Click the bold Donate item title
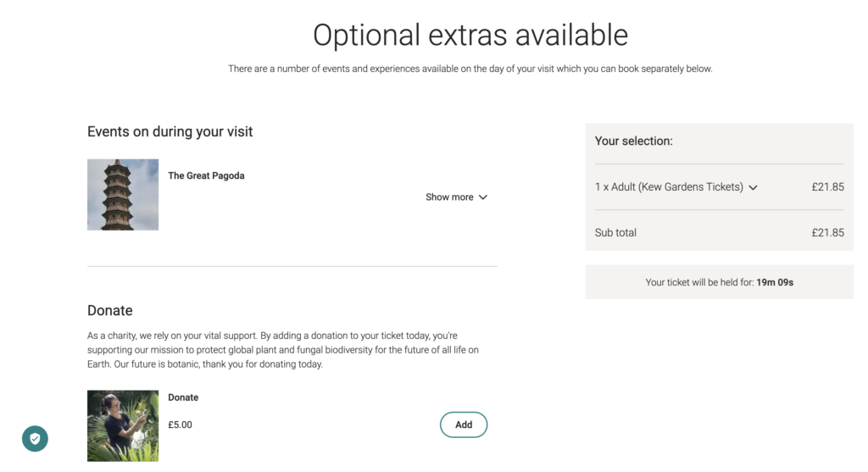 click(183, 397)
